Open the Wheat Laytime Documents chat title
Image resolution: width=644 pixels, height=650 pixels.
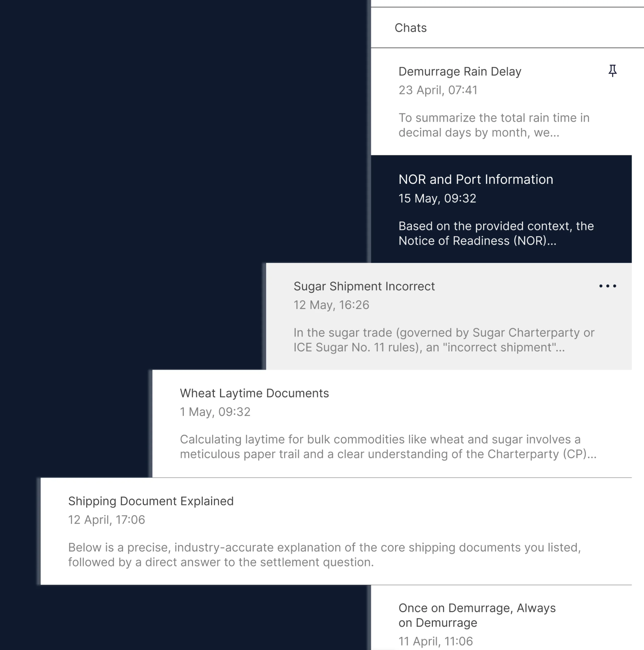click(x=254, y=393)
